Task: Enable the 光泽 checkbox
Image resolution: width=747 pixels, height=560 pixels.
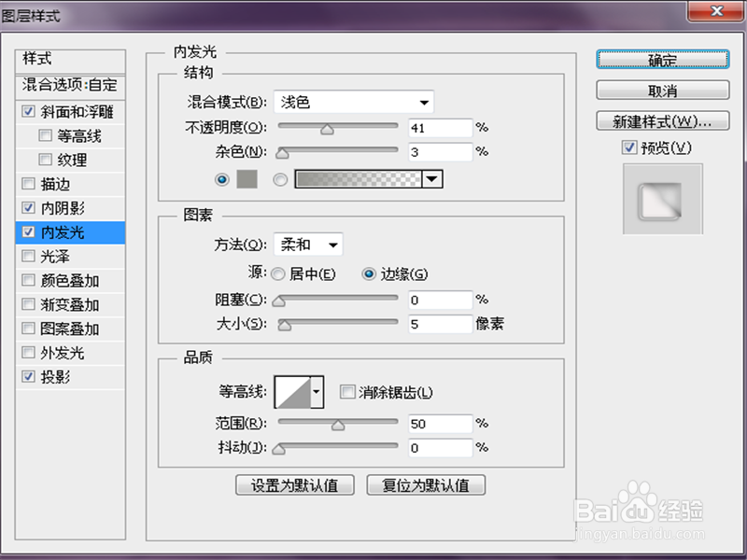Action: coord(29,256)
